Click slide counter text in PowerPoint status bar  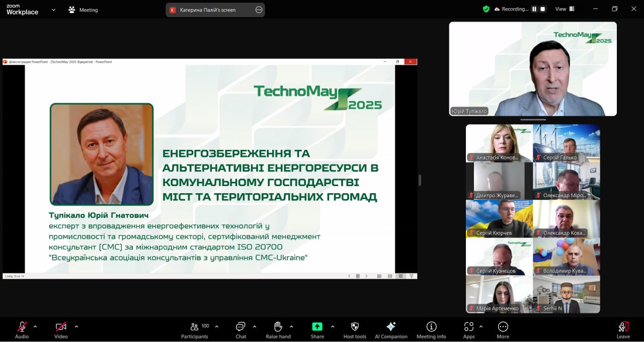15,276
